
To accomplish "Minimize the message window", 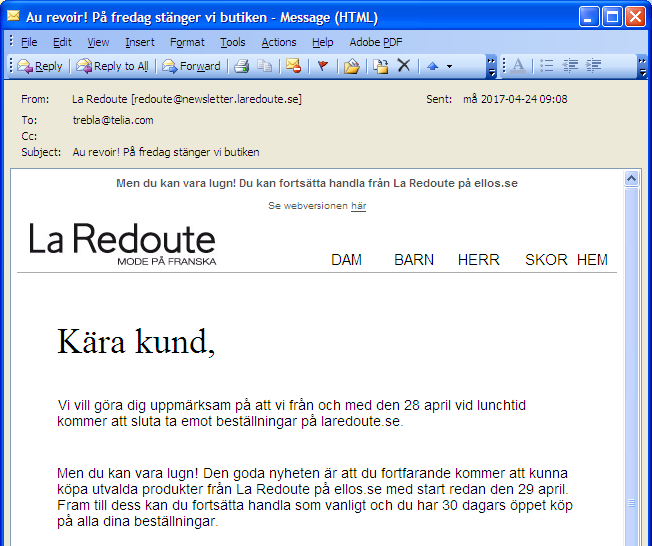I will pyautogui.click(x=589, y=17).
